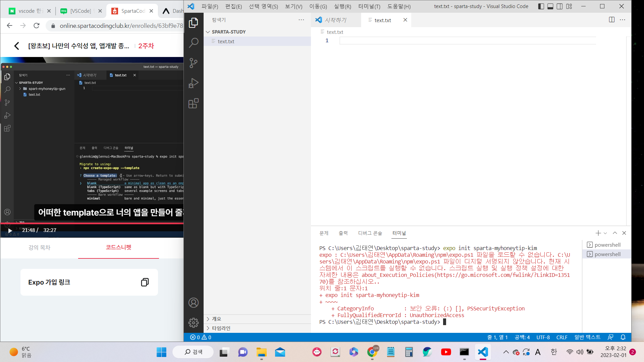This screenshot has width=644, height=362.
Task: Click the taskbar 검색 search box
Action: coord(193,352)
